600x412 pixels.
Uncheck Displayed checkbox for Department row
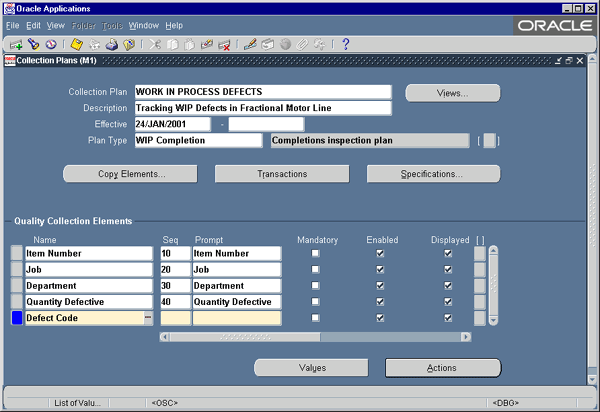[448, 286]
